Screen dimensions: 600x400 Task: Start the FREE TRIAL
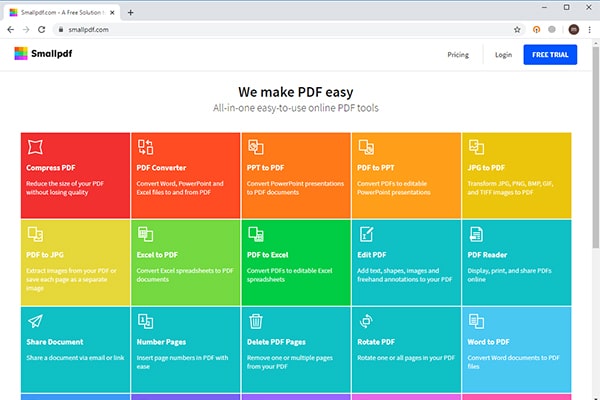click(x=550, y=55)
